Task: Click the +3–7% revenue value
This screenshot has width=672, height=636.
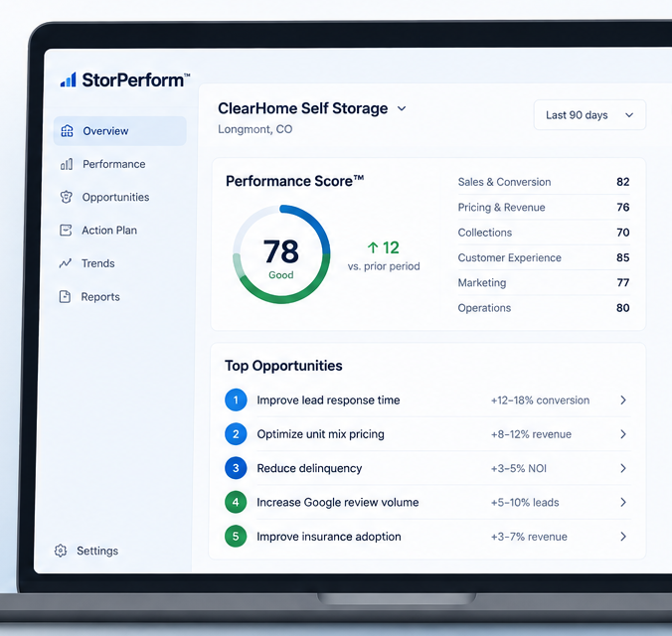Action: click(x=529, y=537)
